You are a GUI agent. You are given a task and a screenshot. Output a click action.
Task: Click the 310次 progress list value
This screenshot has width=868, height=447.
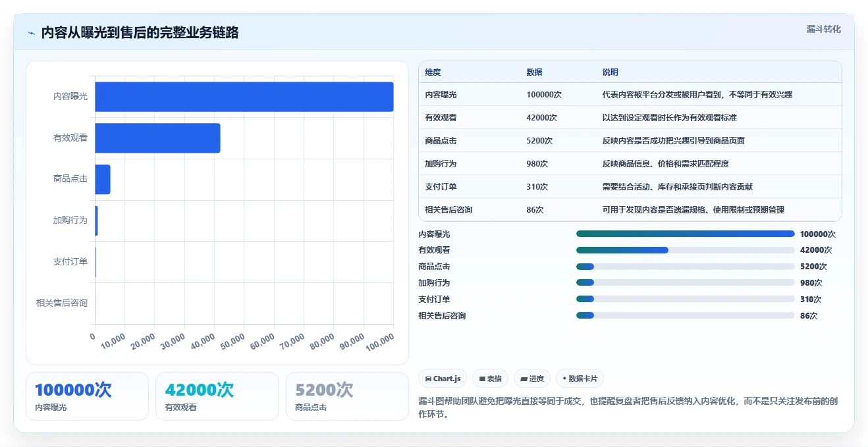(811, 300)
